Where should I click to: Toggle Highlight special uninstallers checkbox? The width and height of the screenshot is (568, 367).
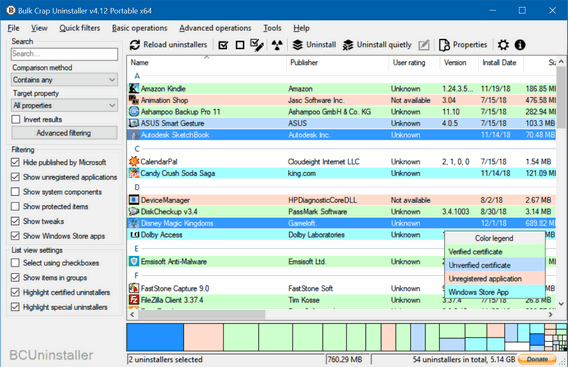15,307
